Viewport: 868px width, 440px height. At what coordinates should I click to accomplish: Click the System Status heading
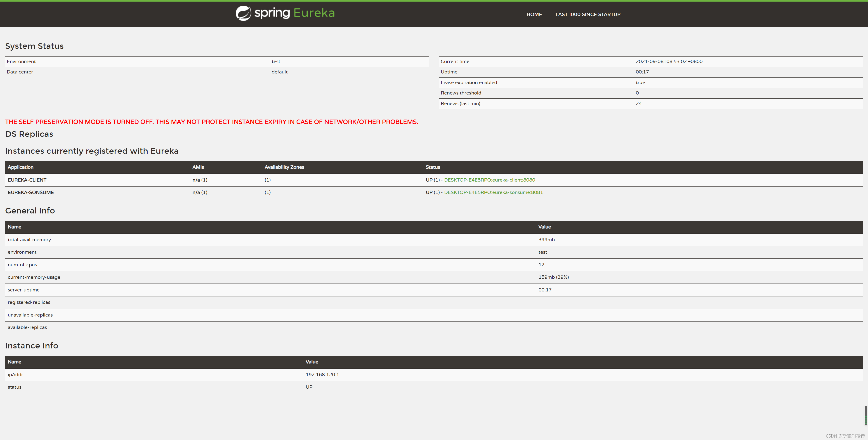pyautogui.click(x=34, y=46)
